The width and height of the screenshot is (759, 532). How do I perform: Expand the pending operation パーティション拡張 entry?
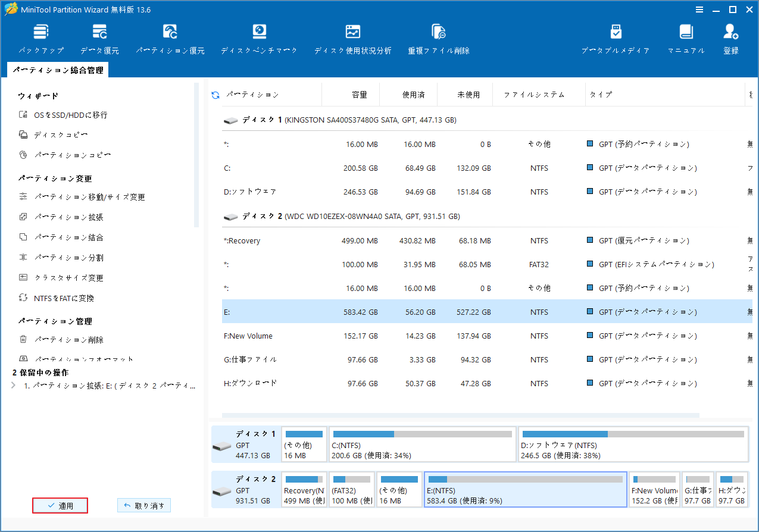pyautogui.click(x=13, y=385)
